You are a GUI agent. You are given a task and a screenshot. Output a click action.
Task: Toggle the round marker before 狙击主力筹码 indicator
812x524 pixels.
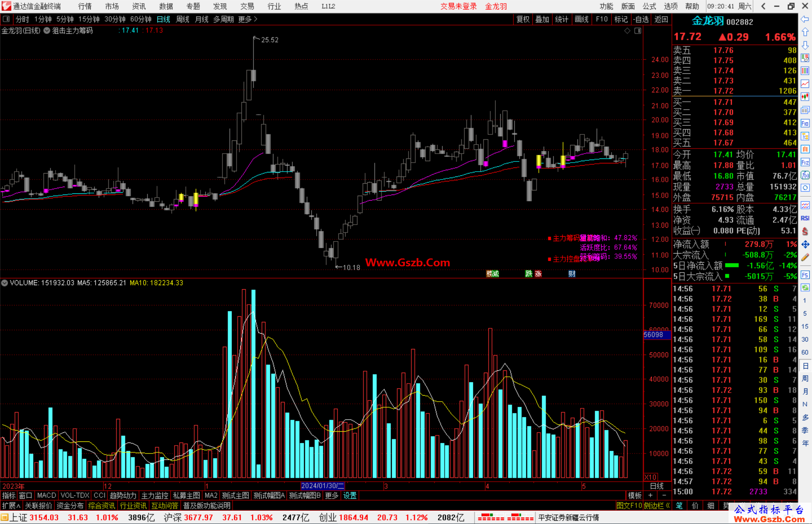47,31
